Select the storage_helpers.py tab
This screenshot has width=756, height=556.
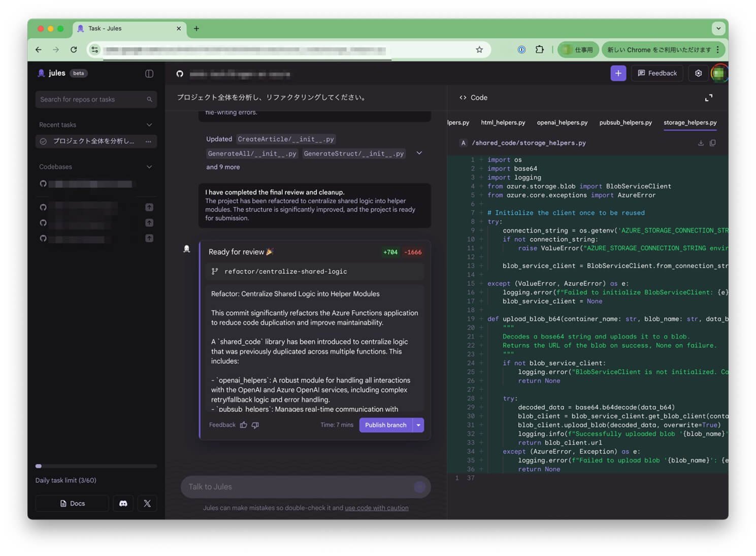click(x=690, y=123)
